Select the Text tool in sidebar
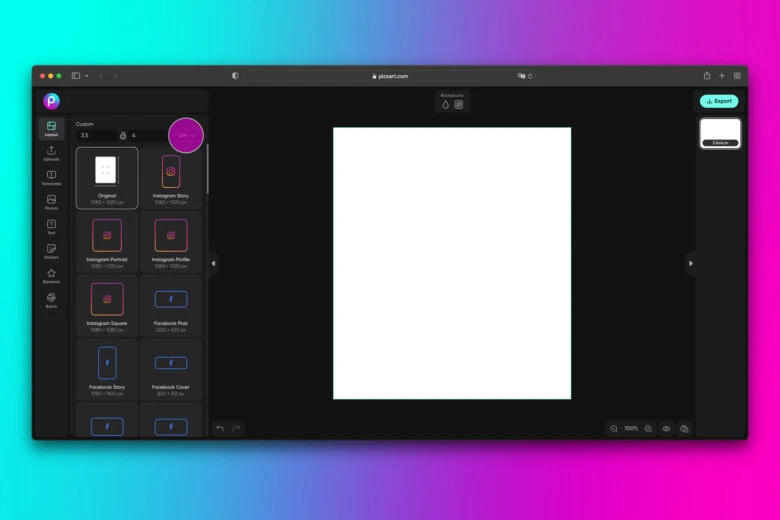The width and height of the screenshot is (780, 520). pyautogui.click(x=51, y=226)
